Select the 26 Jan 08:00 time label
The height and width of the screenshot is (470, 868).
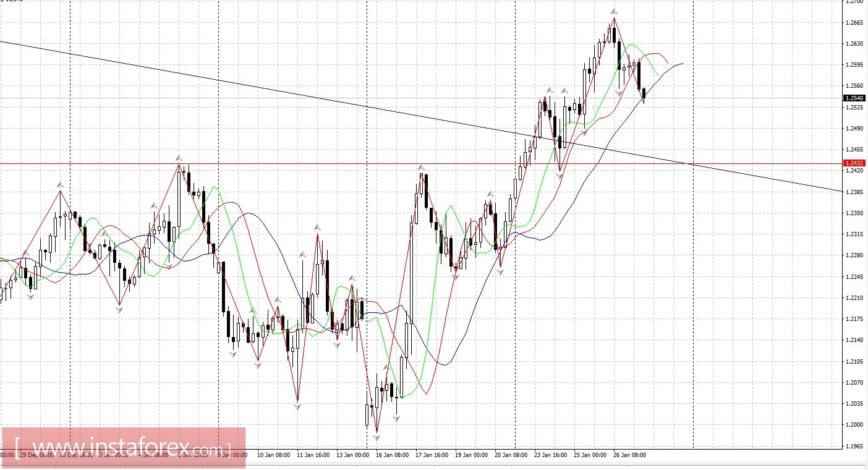point(630,455)
